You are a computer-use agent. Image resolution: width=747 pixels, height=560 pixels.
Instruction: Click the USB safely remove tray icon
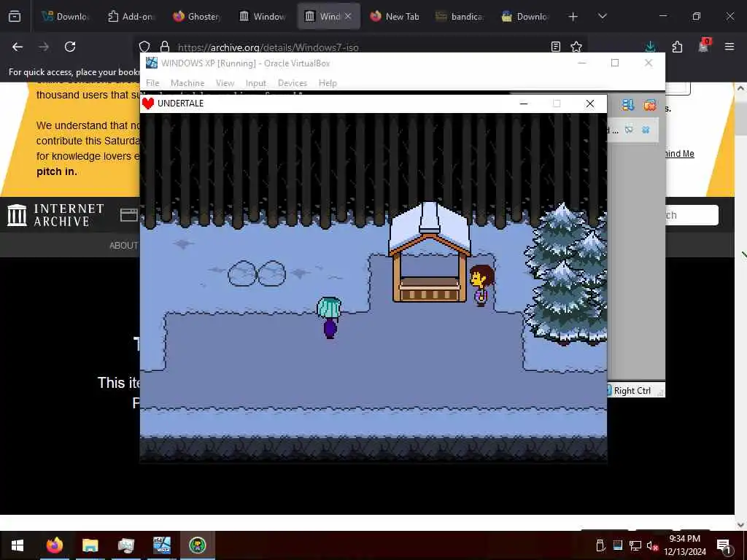point(601,545)
